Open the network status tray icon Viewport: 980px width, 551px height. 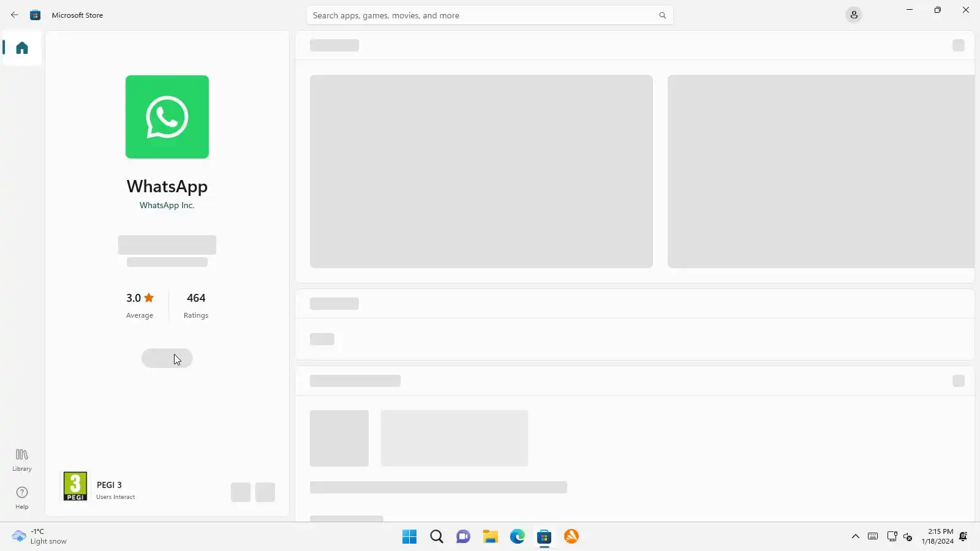tap(892, 537)
